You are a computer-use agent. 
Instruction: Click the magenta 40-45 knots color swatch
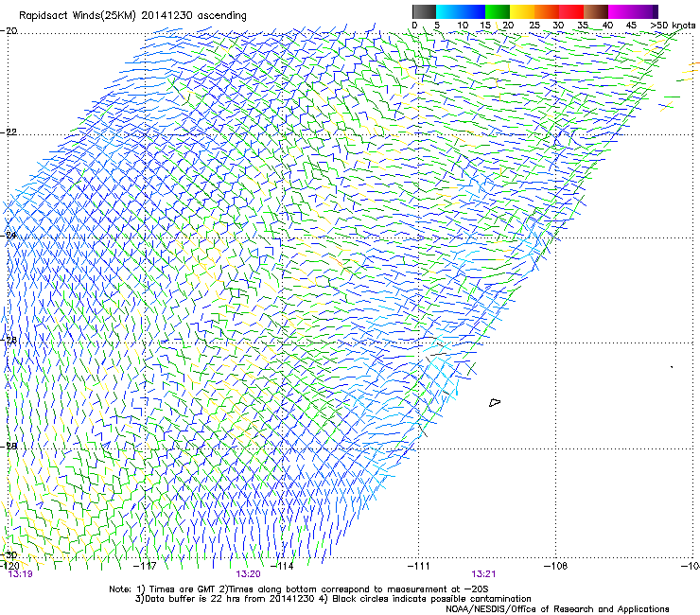621,11
